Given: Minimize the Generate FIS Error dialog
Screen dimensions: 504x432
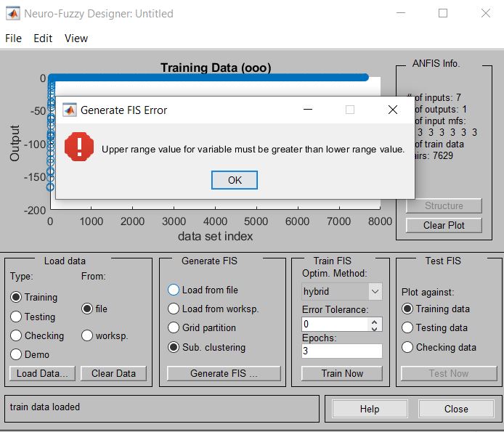Looking at the screenshot, I should 308,110.
